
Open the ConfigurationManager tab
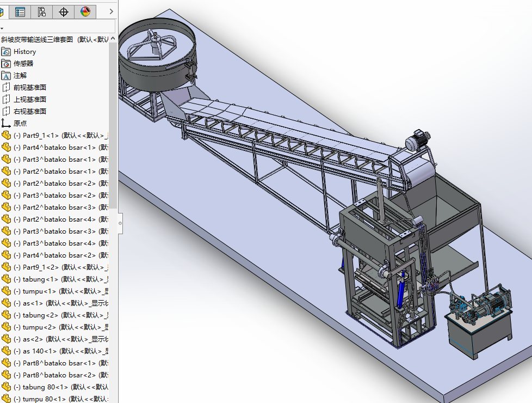[x=42, y=12]
